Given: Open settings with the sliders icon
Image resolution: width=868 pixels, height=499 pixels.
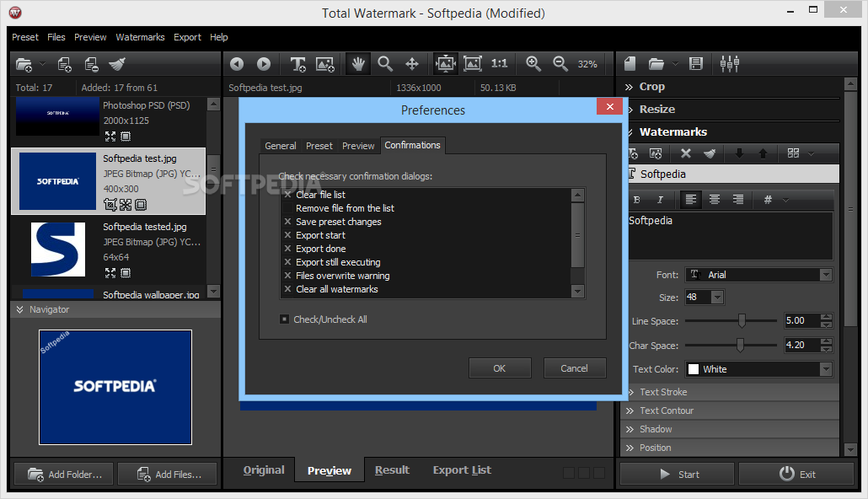Looking at the screenshot, I should click(730, 64).
